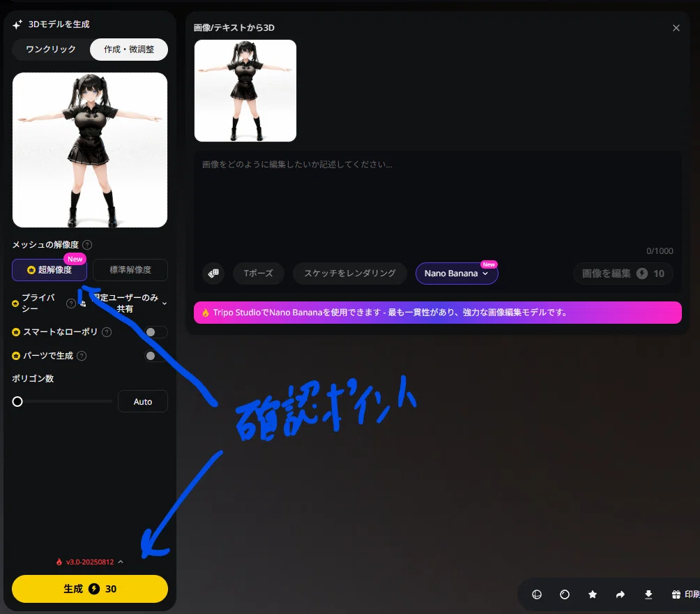The image size is (700, 614).
Task: Click the スケッチをレンダリング button
Action: tap(350, 274)
